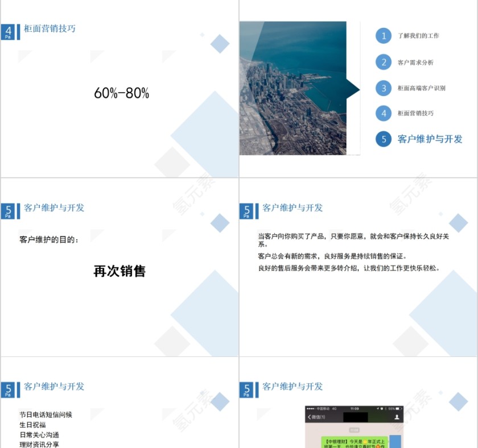Open the 微信(1) chat title

[318, 416]
